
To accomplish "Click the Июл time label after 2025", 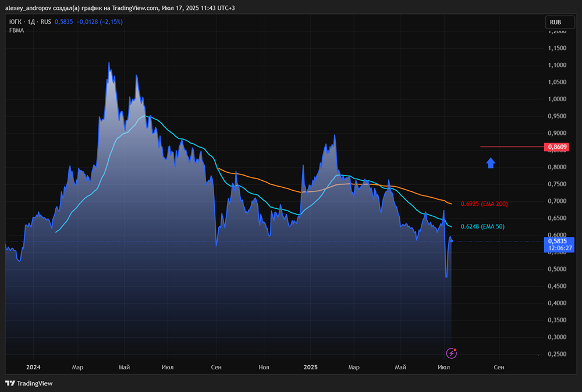I will pos(443,367).
